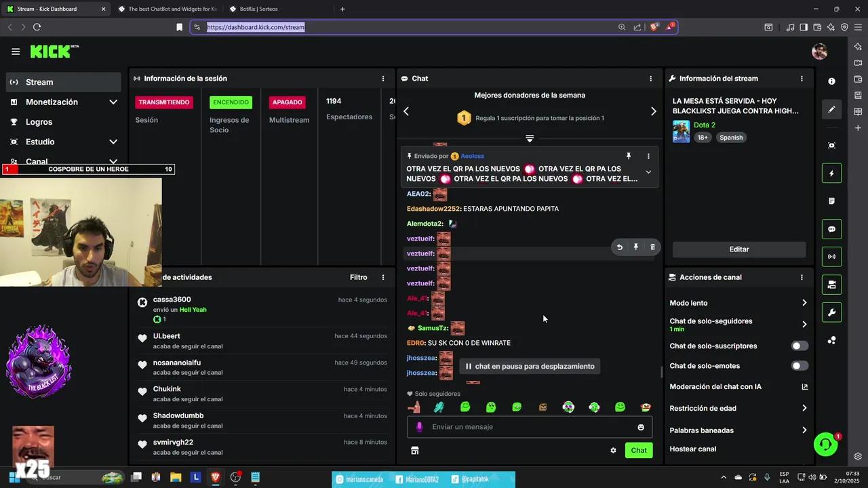The height and width of the screenshot is (488, 868).
Task: Toggle the broadcast signal panel icon
Action: 831,257
